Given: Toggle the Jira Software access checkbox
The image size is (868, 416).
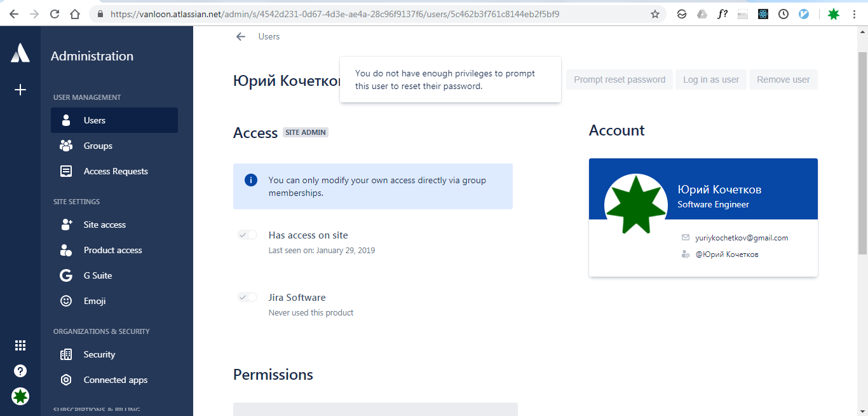Looking at the screenshot, I should (x=247, y=297).
